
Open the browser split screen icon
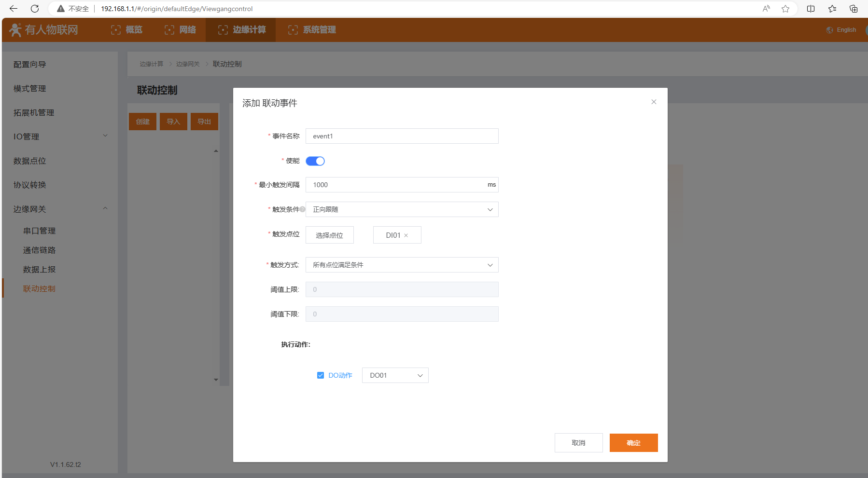coord(811,9)
